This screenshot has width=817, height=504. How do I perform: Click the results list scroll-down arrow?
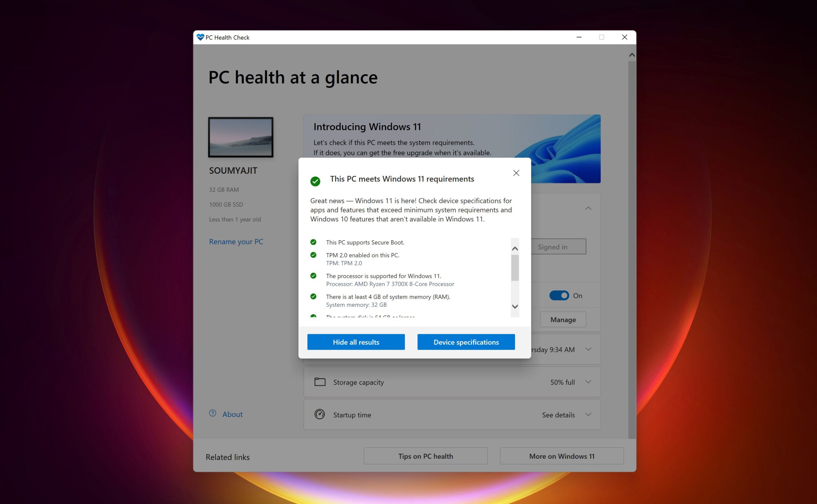click(x=515, y=306)
